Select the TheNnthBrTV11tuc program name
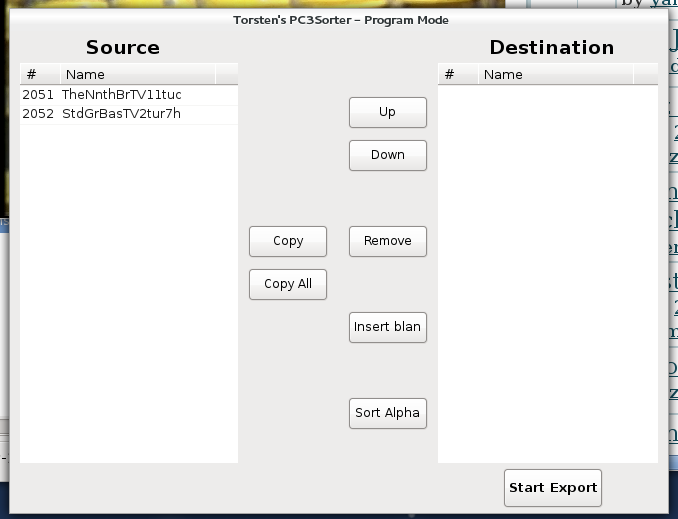This screenshot has height=519, width=678. [x=121, y=95]
